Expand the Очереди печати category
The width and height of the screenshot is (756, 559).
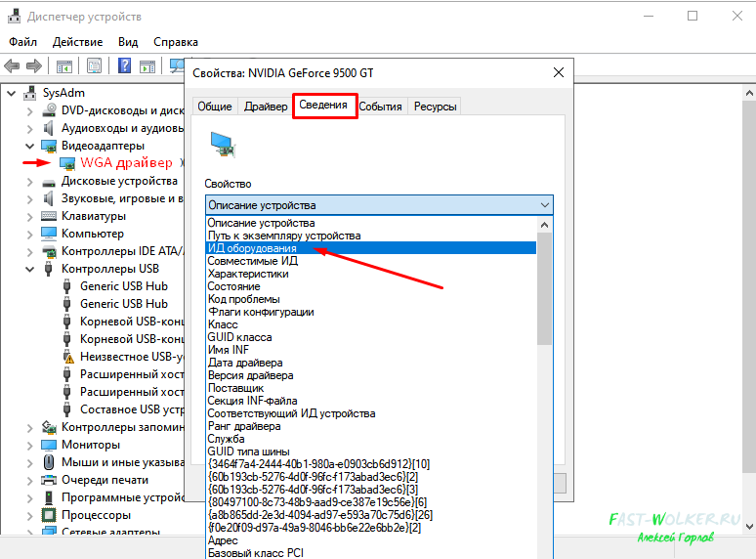click(x=30, y=481)
